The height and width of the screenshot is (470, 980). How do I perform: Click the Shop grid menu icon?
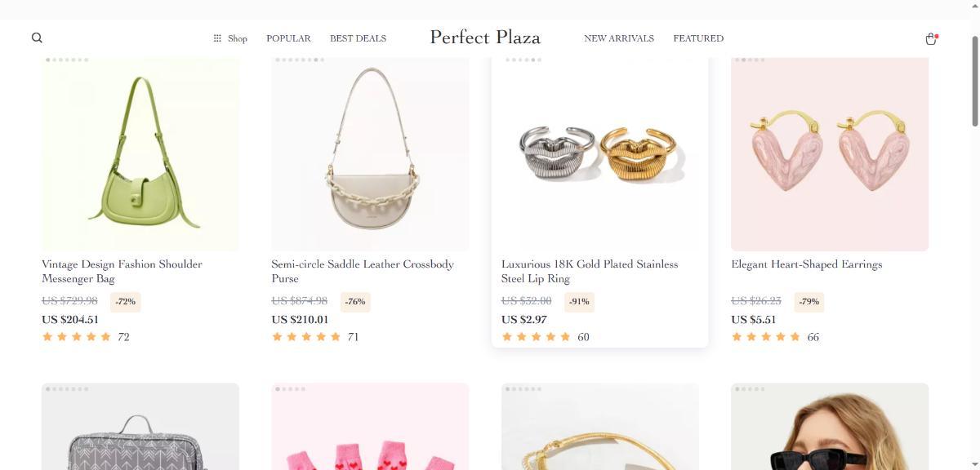click(217, 38)
